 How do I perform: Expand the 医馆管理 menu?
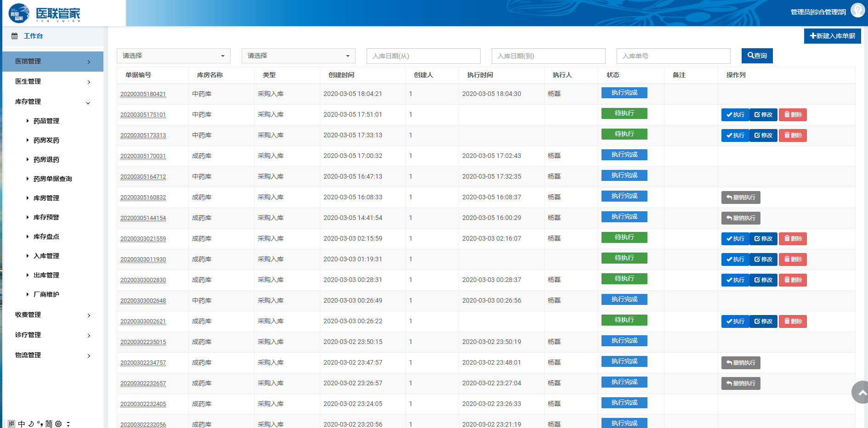pyautogui.click(x=53, y=61)
